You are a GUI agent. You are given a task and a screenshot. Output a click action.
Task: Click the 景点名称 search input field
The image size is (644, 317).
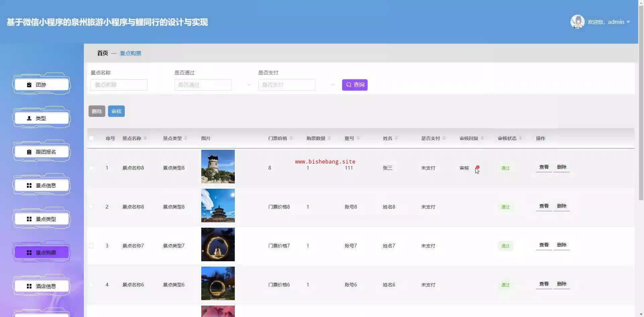coord(119,85)
